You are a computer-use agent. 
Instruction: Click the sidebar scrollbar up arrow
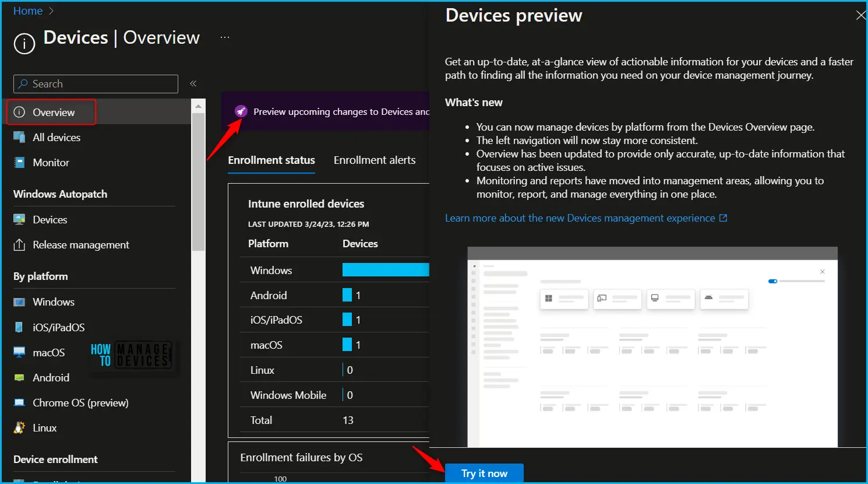[198, 106]
